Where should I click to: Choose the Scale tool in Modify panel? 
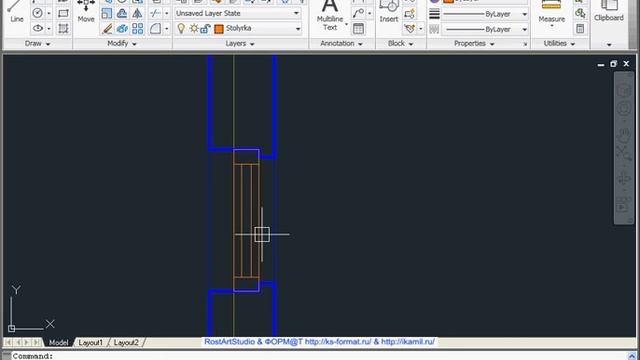107,13
